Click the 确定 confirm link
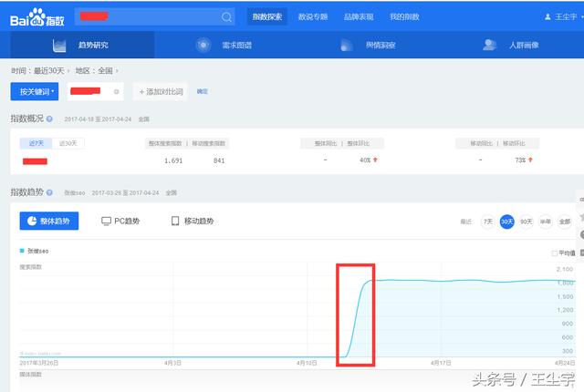The image size is (584, 392). pyautogui.click(x=203, y=92)
